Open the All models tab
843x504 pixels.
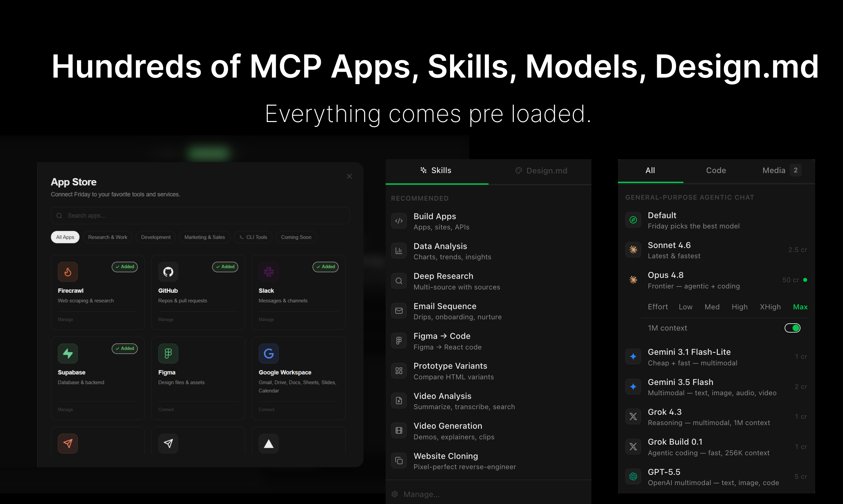tap(650, 170)
